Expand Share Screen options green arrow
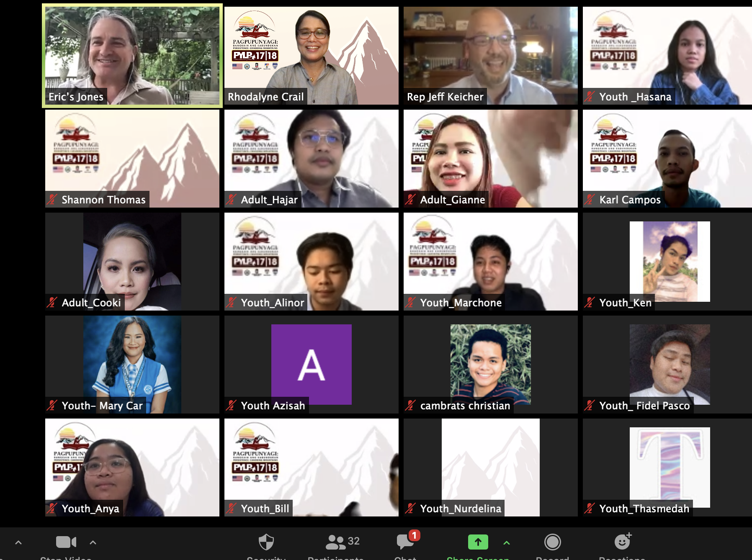Viewport: 752px width, 560px height. [506, 543]
